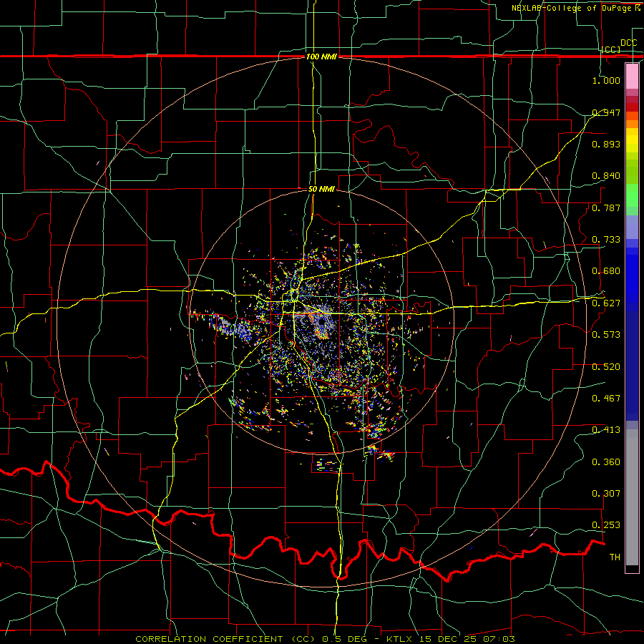Click the 0.520 scale value

(606, 367)
